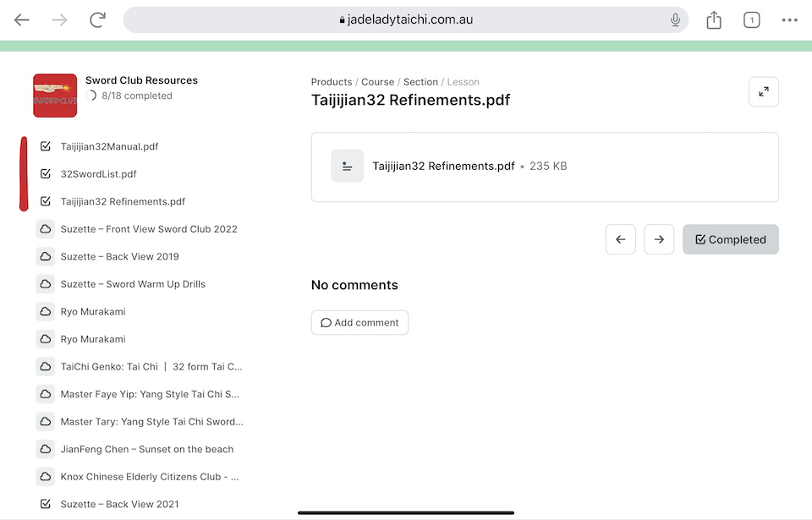The image size is (812, 520).
Task: Reload the page with refresh icon
Action: [98, 20]
